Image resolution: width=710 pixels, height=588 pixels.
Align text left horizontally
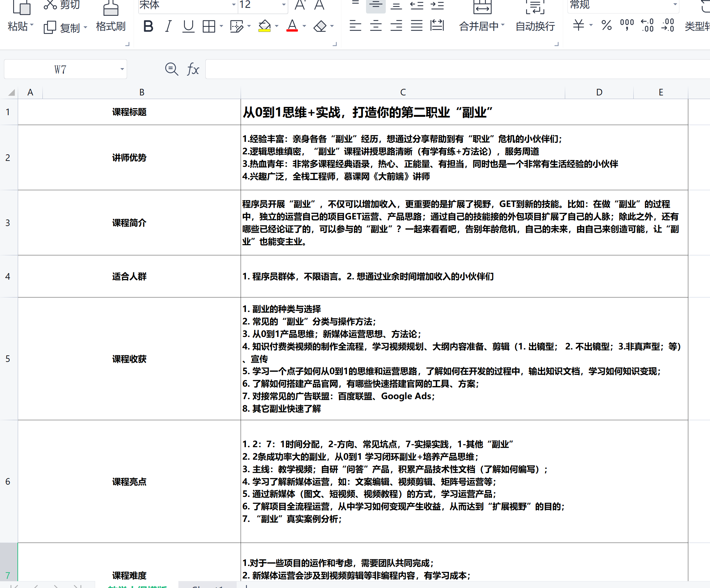[x=355, y=26]
